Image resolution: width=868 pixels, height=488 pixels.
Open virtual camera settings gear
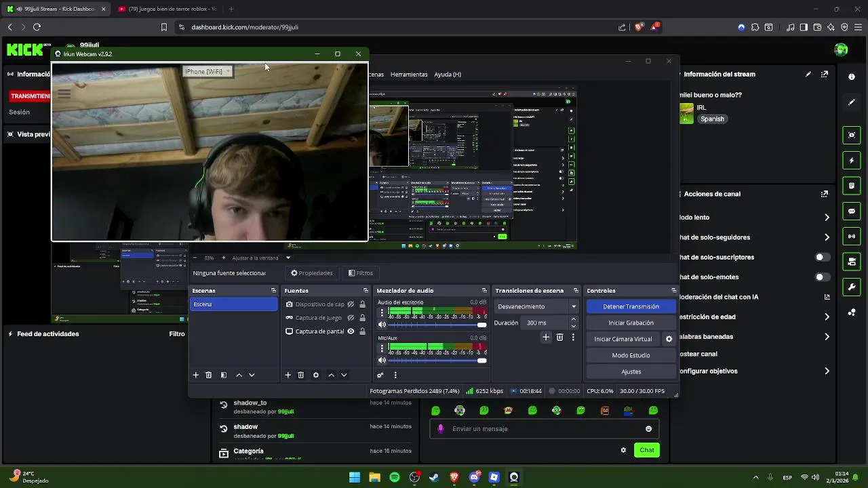point(669,339)
